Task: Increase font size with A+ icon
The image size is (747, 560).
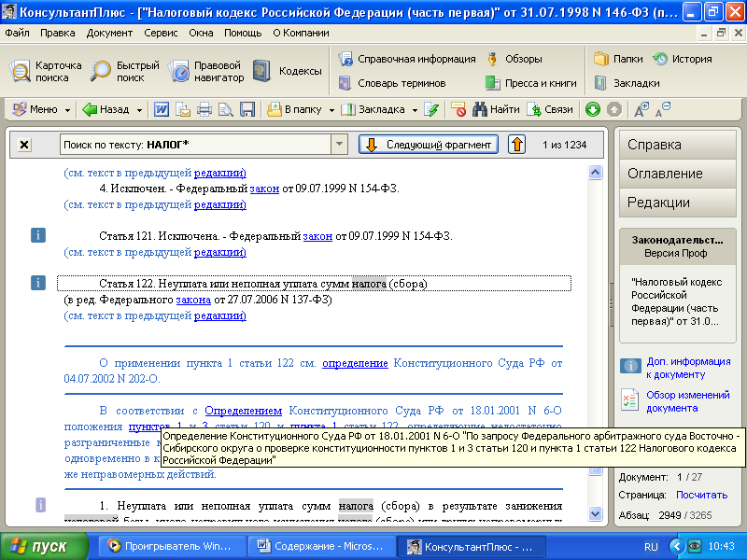Action: click(x=641, y=109)
